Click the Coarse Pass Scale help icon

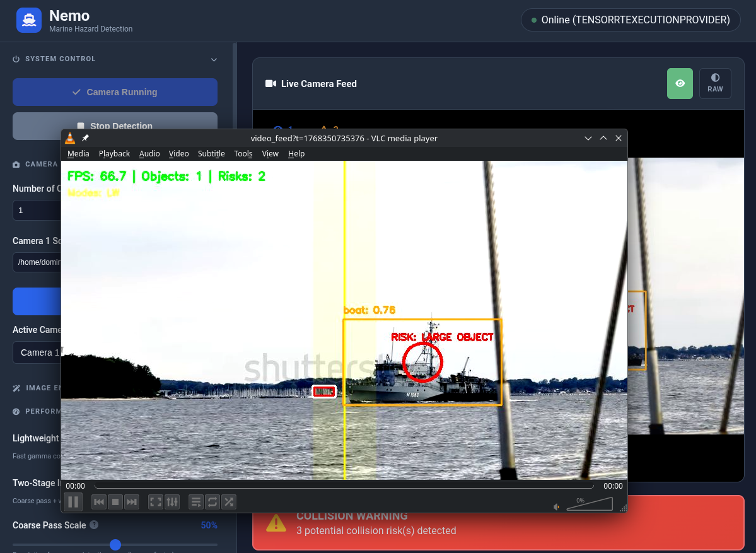(95, 525)
